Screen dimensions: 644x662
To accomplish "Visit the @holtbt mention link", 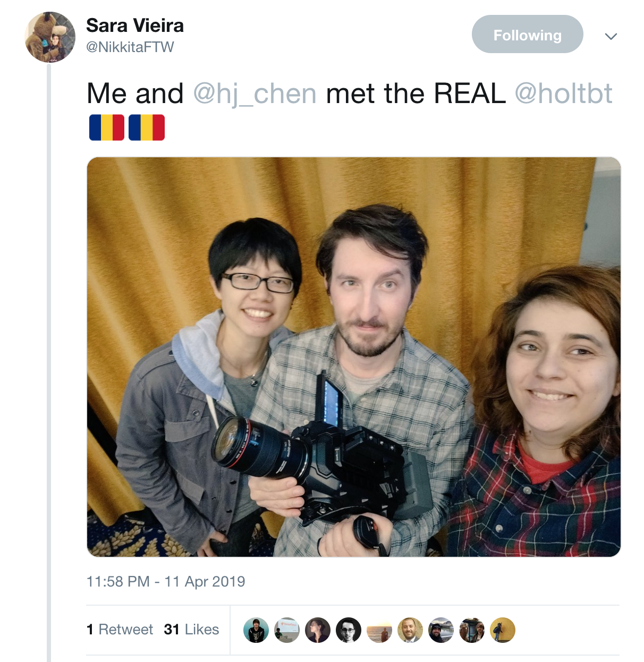I will 563,94.
